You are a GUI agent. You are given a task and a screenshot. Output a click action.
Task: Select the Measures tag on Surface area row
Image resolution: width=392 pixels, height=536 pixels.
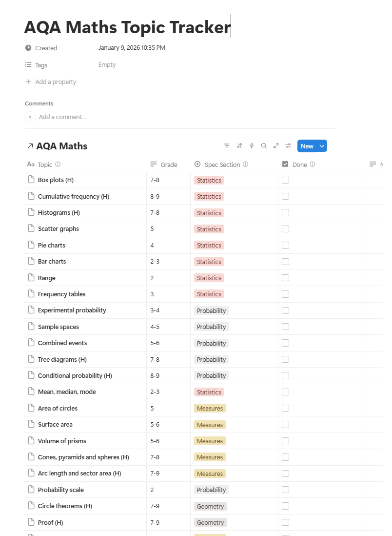(210, 425)
